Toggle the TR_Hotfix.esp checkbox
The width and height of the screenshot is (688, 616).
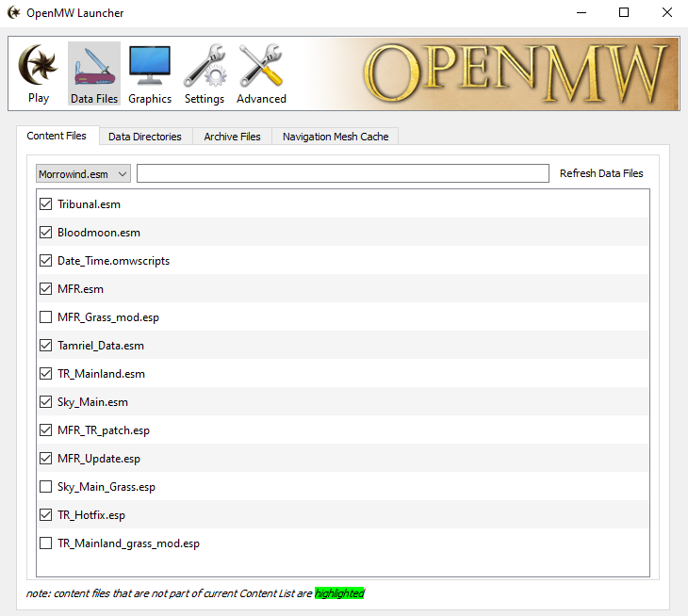(45, 515)
